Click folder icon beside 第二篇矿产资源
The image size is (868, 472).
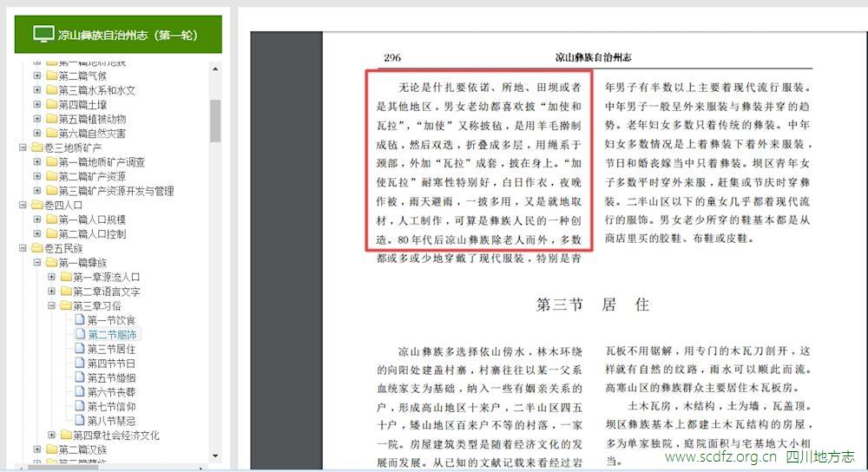coord(52,176)
